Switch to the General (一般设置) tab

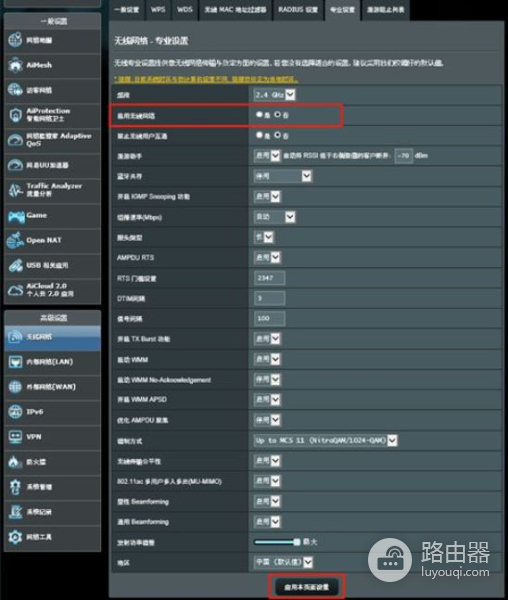[127, 10]
